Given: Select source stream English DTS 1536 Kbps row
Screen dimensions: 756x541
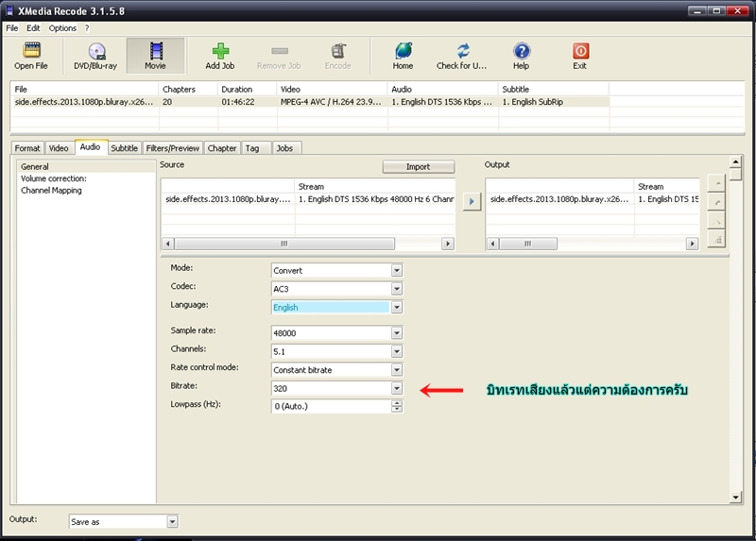Looking at the screenshot, I should click(309, 199).
